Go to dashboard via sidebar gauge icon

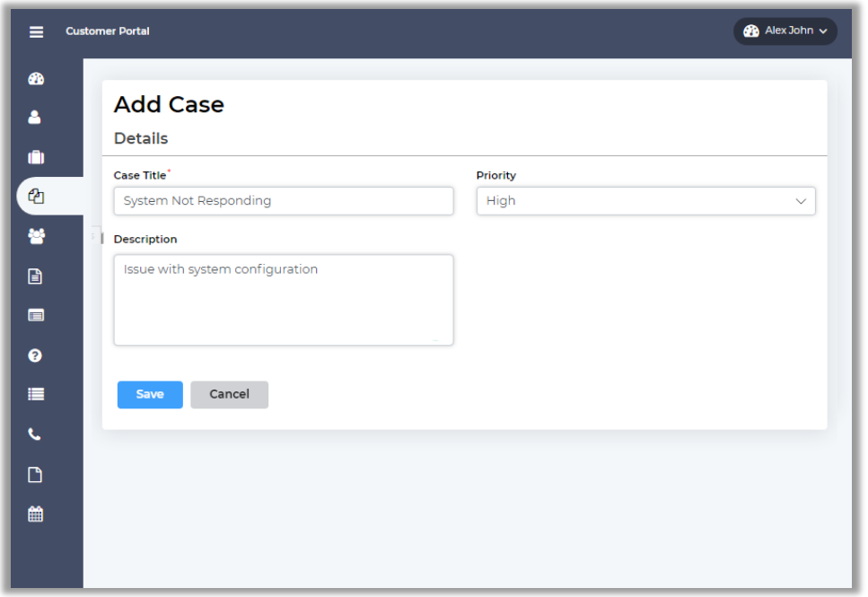(x=36, y=79)
